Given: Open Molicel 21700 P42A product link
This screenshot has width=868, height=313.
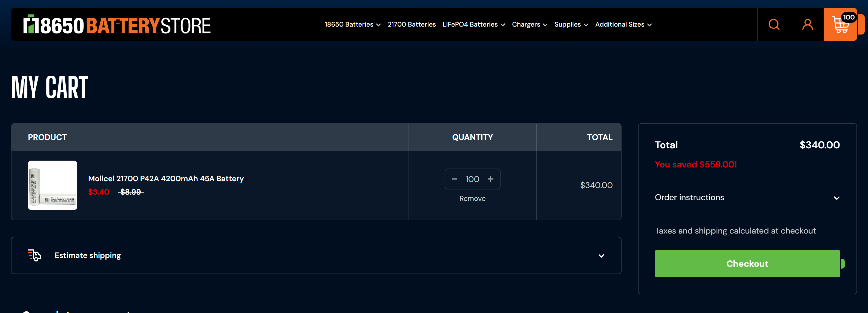Looking at the screenshot, I should tap(166, 178).
